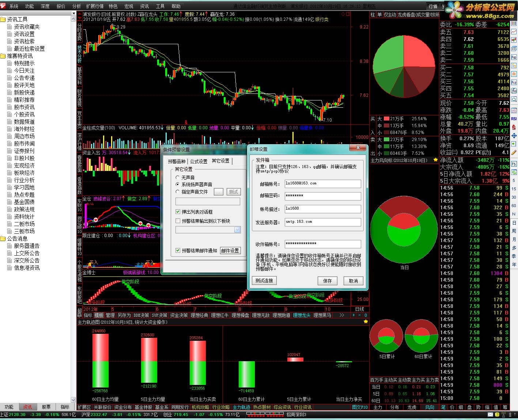Click the orange document icon in right toolbar

tap(514, 74)
